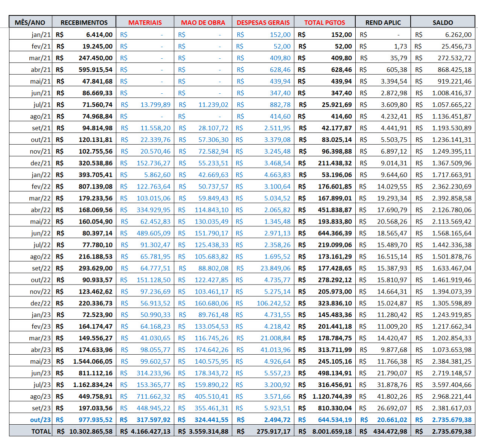Image resolution: width=478 pixels, height=448 pixels.
Task: Click the REND APLIC header cell
Action: pyautogui.click(x=383, y=23)
